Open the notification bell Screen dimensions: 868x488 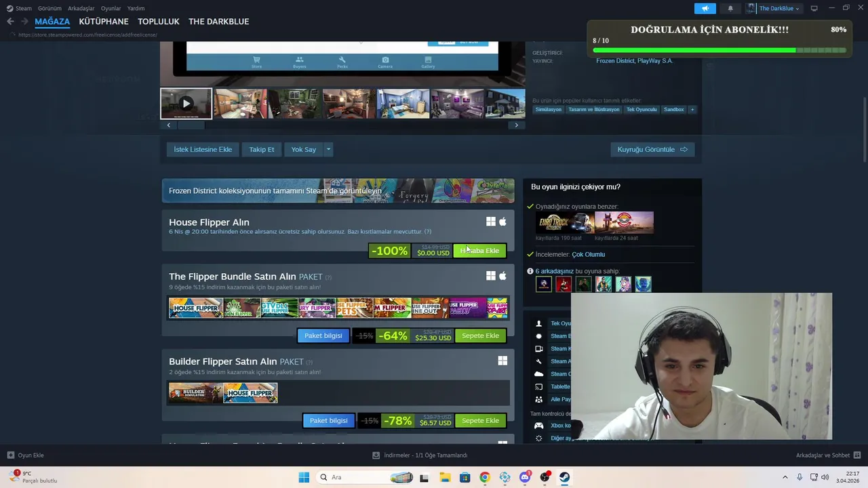click(x=730, y=8)
